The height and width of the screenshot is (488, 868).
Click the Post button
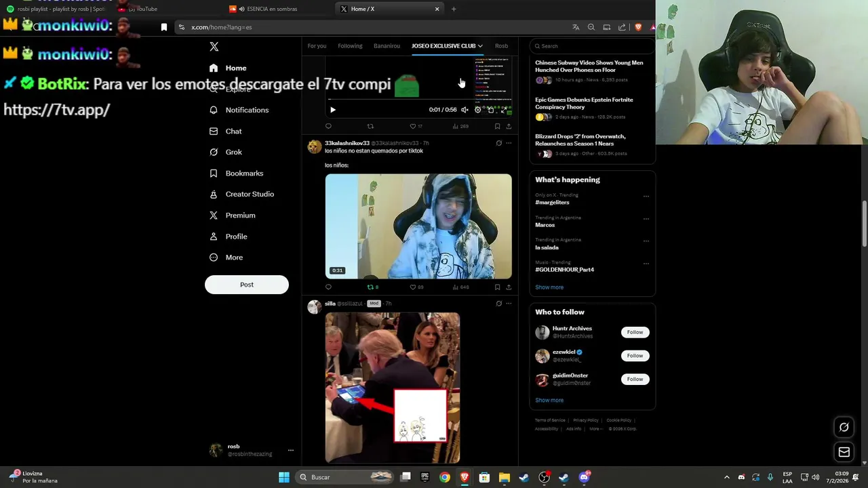pos(247,285)
